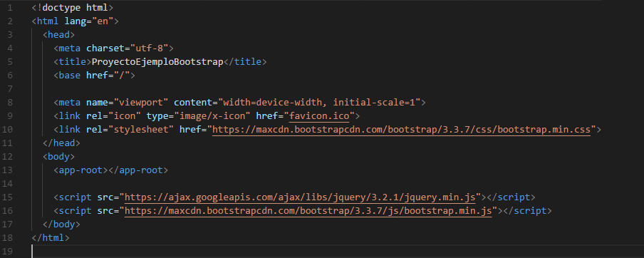Follow the bootstrap.min.css stylesheet URL
644x258 pixels.
coord(401,130)
